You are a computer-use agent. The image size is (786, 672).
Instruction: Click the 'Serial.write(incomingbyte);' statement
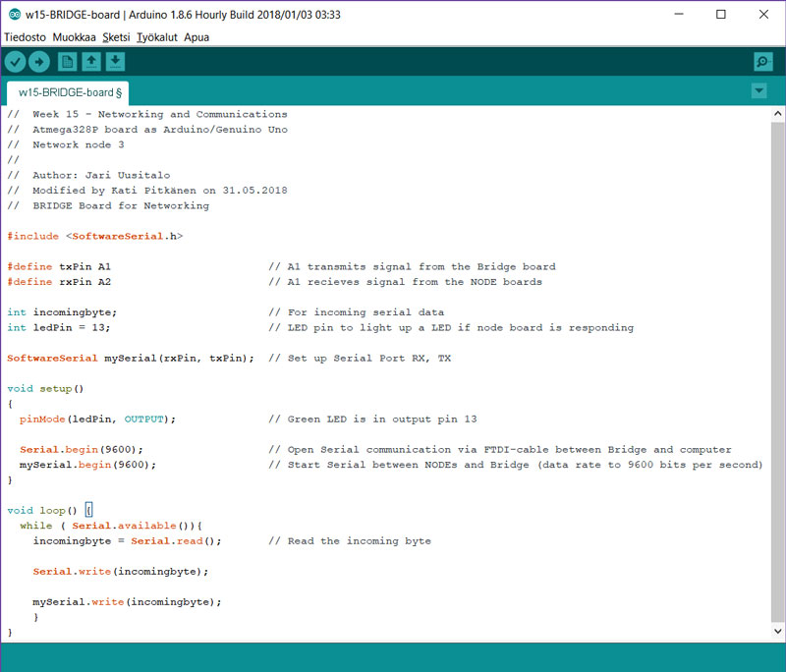pyautogui.click(x=121, y=572)
